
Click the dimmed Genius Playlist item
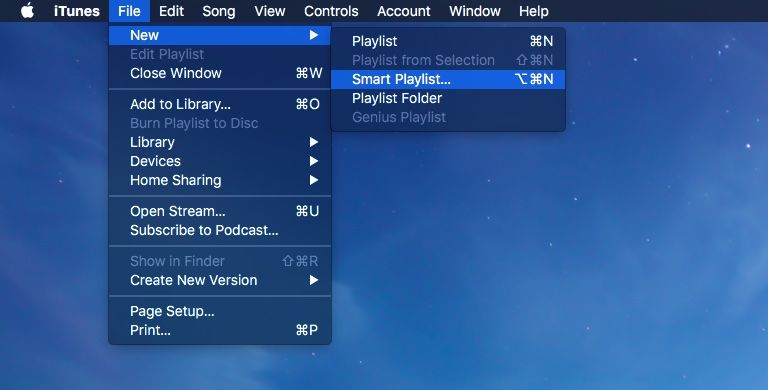click(x=448, y=118)
